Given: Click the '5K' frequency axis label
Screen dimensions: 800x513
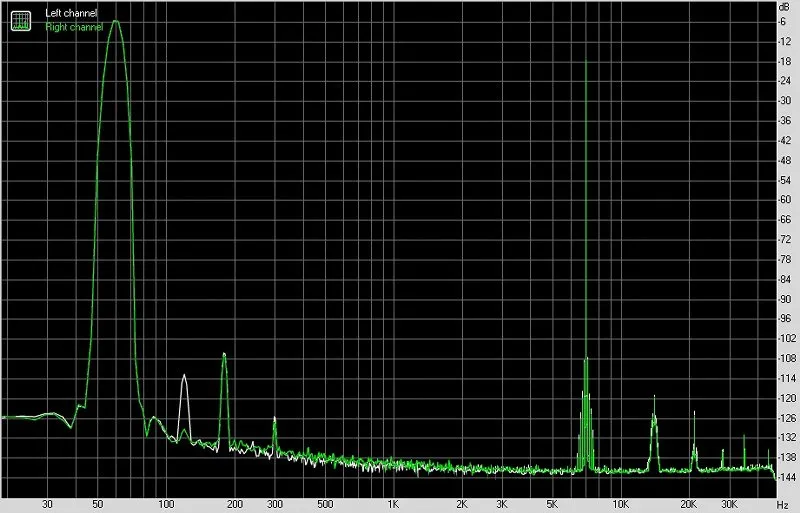Looking at the screenshot, I should 552,504.
